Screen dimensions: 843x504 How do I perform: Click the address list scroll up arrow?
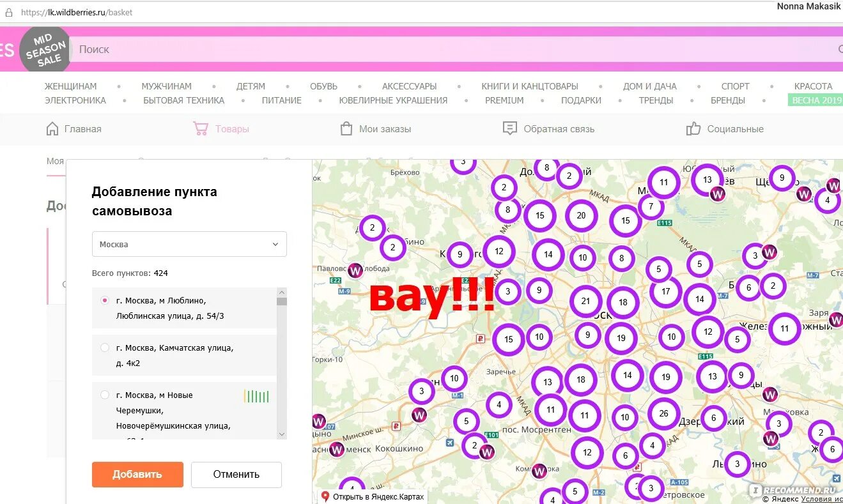coord(282,292)
